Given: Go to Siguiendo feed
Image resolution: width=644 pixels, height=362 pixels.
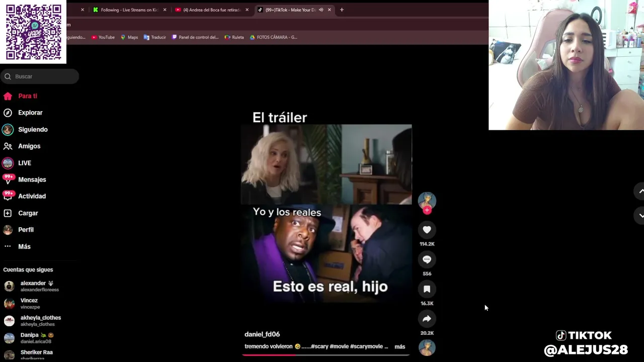Looking at the screenshot, I should click(x=33, y=129).
